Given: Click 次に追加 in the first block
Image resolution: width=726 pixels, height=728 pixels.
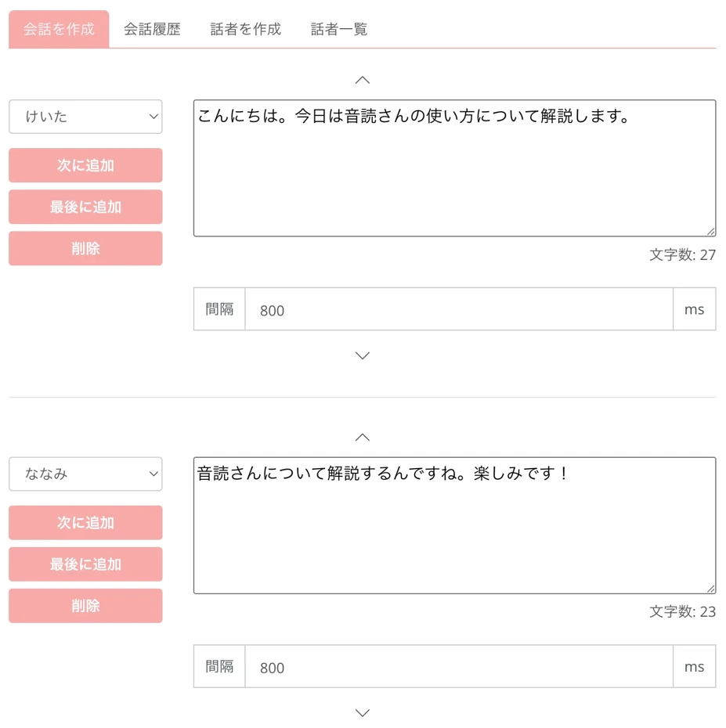Looking at the screenshot, I should click(85, 165).
